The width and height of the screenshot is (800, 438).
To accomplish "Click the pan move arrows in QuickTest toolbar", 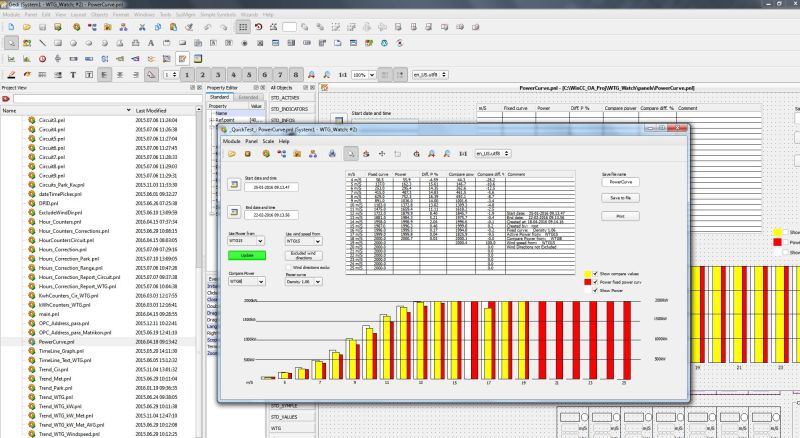I will 382,154.
